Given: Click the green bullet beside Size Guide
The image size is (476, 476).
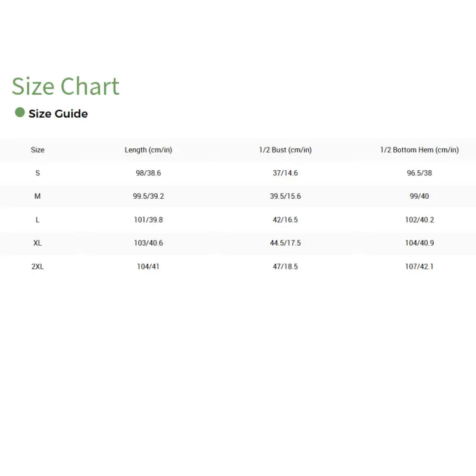Looking at the screenshot, I should click(x=20, y=112).
